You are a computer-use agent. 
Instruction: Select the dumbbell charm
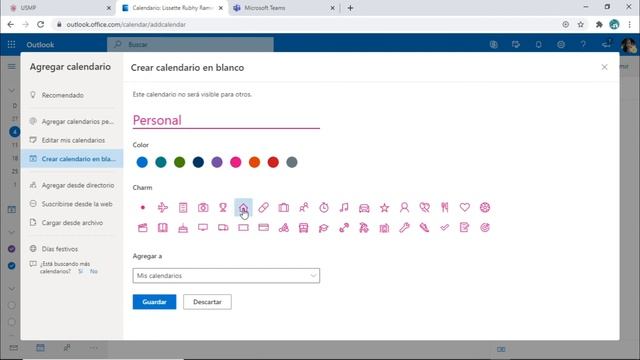pos(344,228)
